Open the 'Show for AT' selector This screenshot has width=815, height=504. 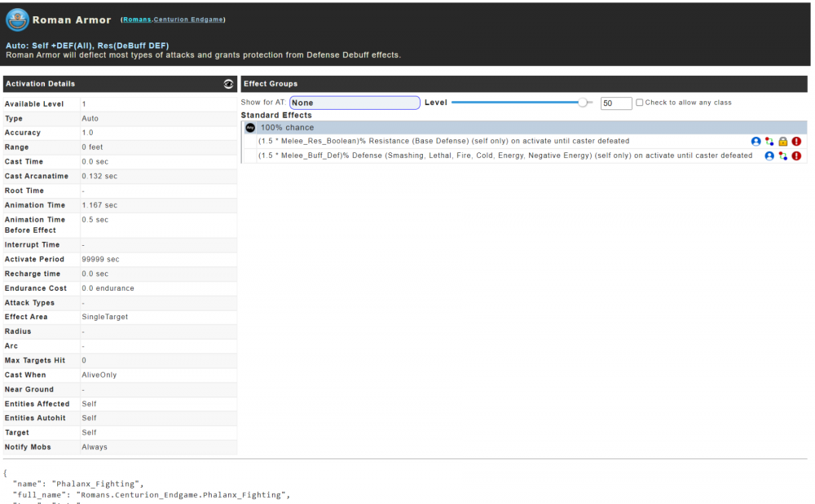tap(355, 103)
